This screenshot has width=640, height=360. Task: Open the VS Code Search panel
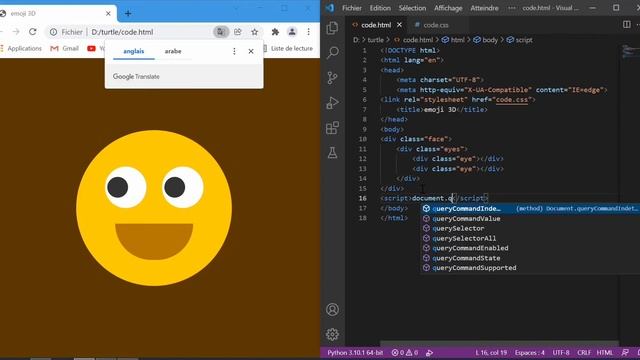tap(332, 52)
